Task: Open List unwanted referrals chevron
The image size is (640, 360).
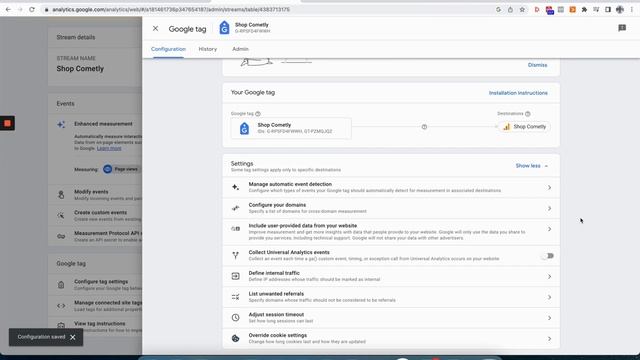Action: [x=549, y=297]
